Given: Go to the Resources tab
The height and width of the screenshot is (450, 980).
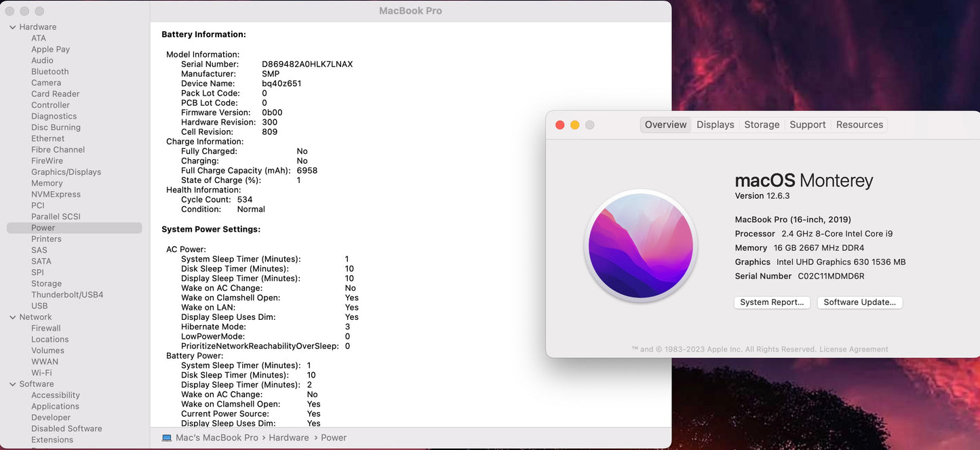Looking at the screenshot, I should coord(859,125).
